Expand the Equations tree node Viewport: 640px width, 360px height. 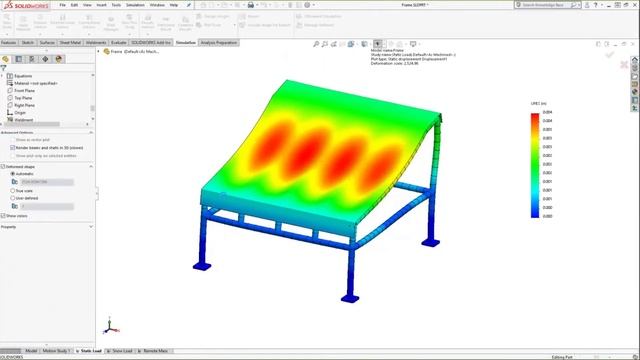pos(2,76)
